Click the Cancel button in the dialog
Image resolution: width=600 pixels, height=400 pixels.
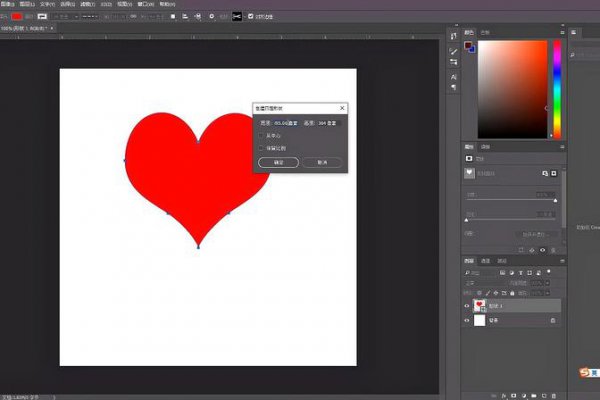pos(322,162)
